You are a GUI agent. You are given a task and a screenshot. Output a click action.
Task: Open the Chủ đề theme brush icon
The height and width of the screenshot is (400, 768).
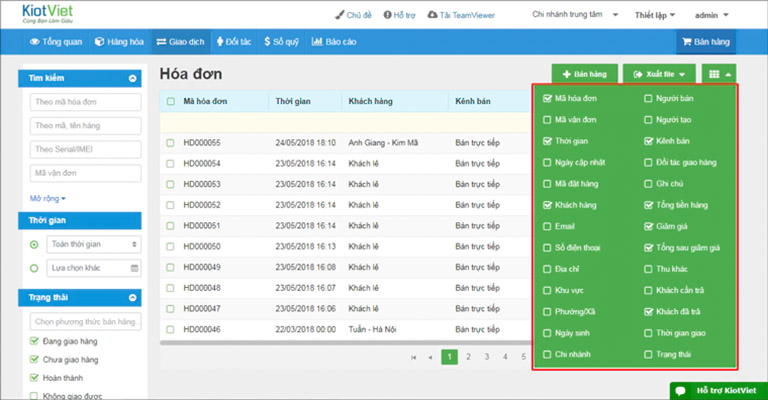339,15
